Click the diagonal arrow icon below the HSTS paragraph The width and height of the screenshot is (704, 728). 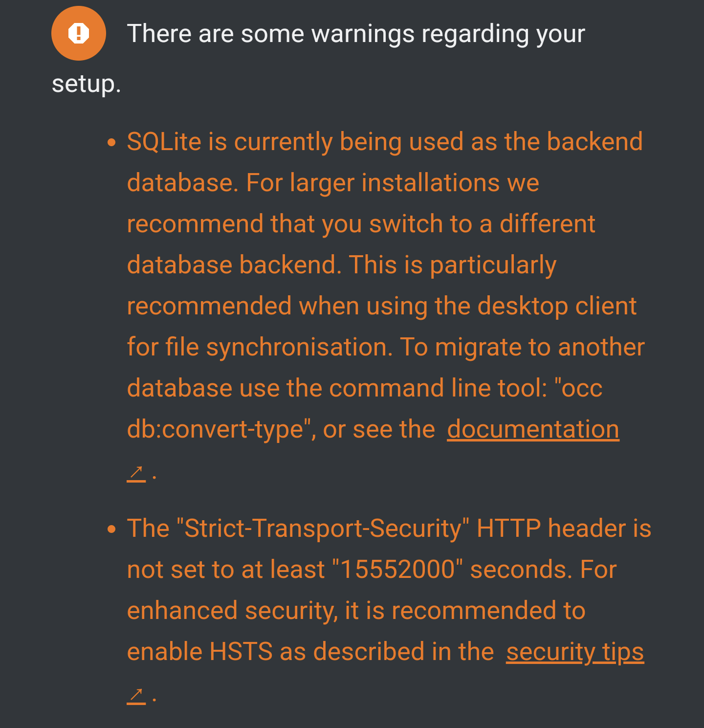(136, 694)
